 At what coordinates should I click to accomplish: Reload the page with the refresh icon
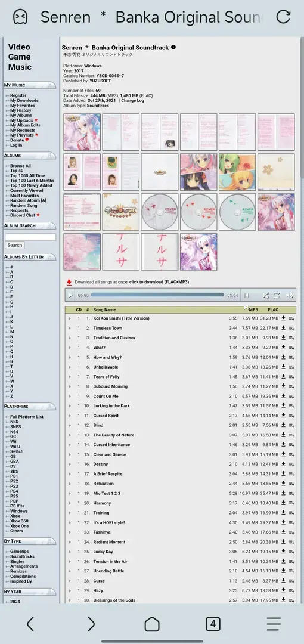[x=283, y=17]
